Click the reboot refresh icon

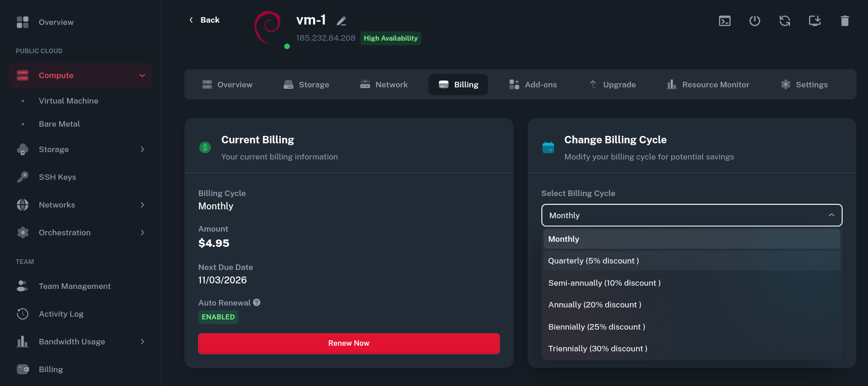point(784,21)
